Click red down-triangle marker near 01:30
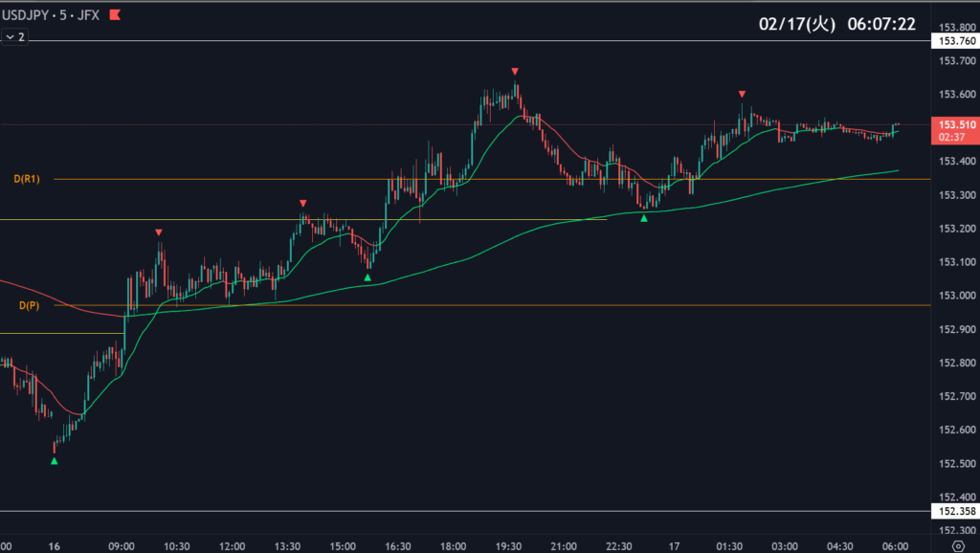This screenshot has width=980, height=553. coord(742,94)
